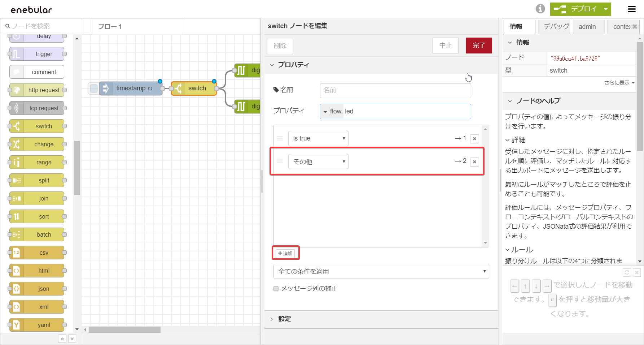Image resolution: width=644 pixels, height=345 pixels.
Task: Click the canvas horizontal scrollbar thumb
Action: coord(124,329)
